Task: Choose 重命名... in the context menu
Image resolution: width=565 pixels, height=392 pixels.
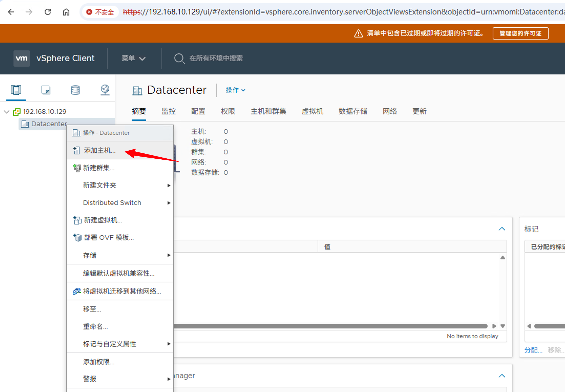Action: click(120, 327)
